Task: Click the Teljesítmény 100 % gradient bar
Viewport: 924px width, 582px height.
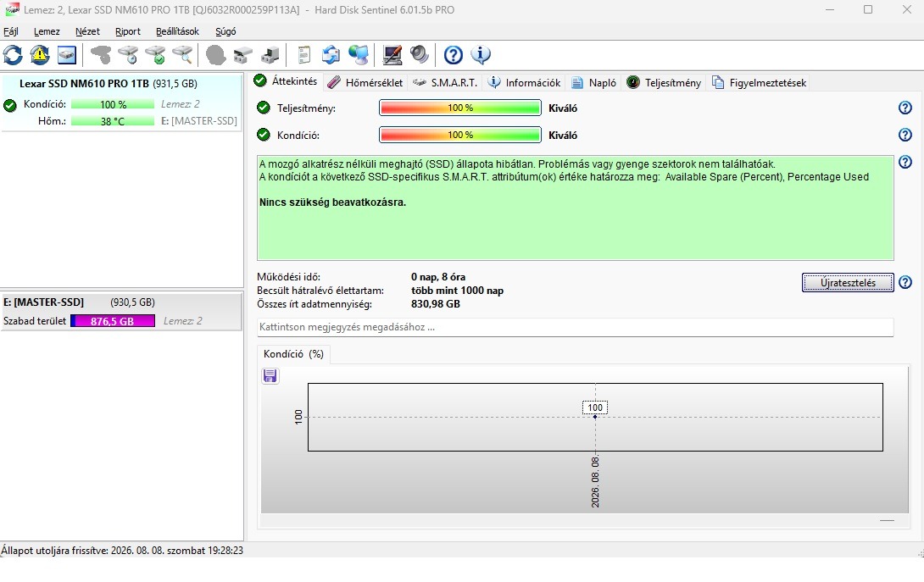Action: coord(460,108)
